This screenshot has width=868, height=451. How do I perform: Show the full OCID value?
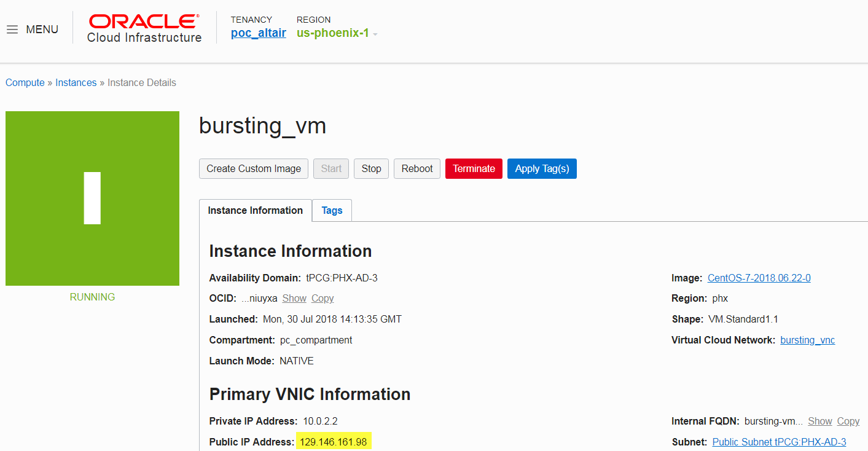coord(294,298)
